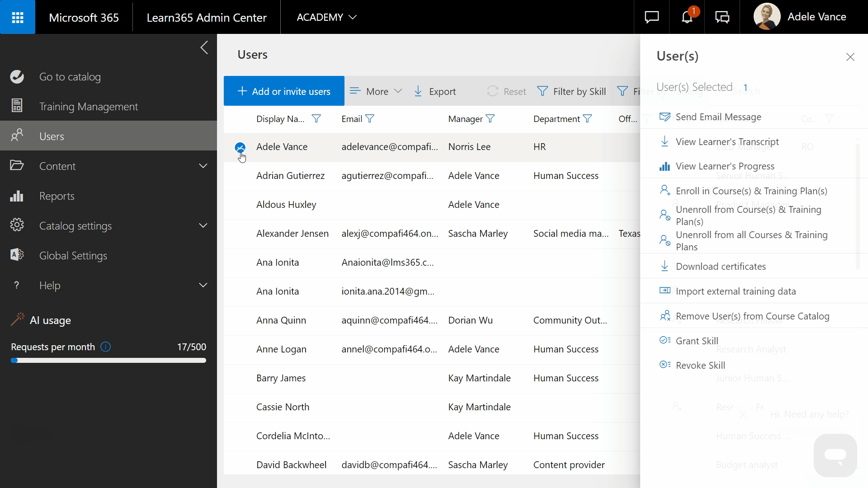This screenshot has width=868, height=488.
Task: Click Barry James in the list
Action: pyautogui.click(x=281, y=378)
